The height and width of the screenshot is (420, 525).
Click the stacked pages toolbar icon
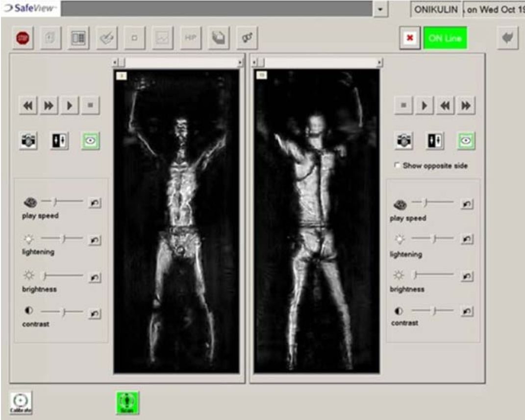[218, 38]
